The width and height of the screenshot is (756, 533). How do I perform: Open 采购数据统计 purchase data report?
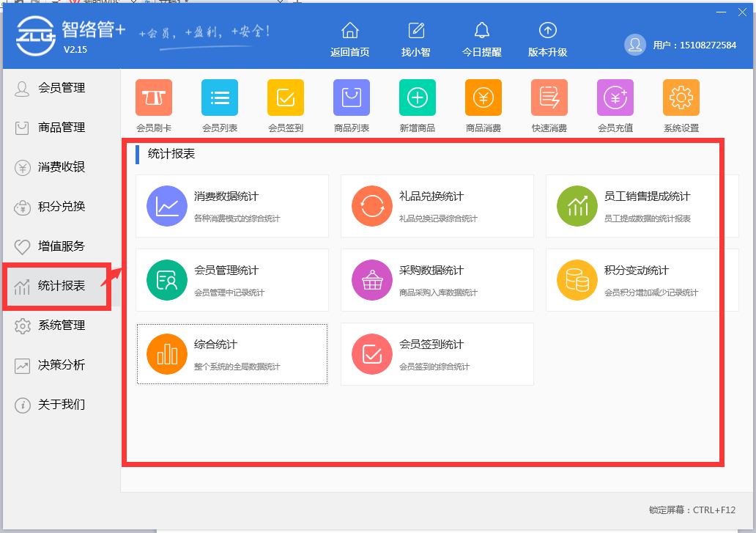(437, 280)
